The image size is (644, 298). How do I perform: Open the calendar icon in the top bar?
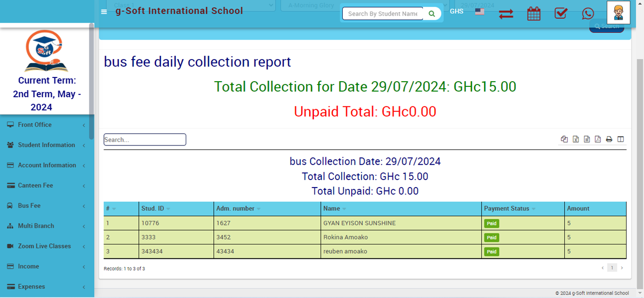pos(533,14)
